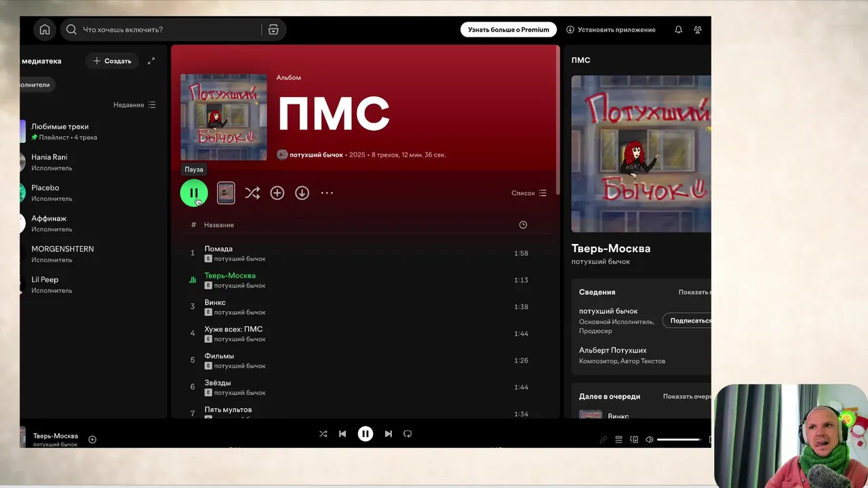Screen dimensions: 868x488
Task: Open Тверь-Москва title in now playing panel
Action: tap(610, 249)
